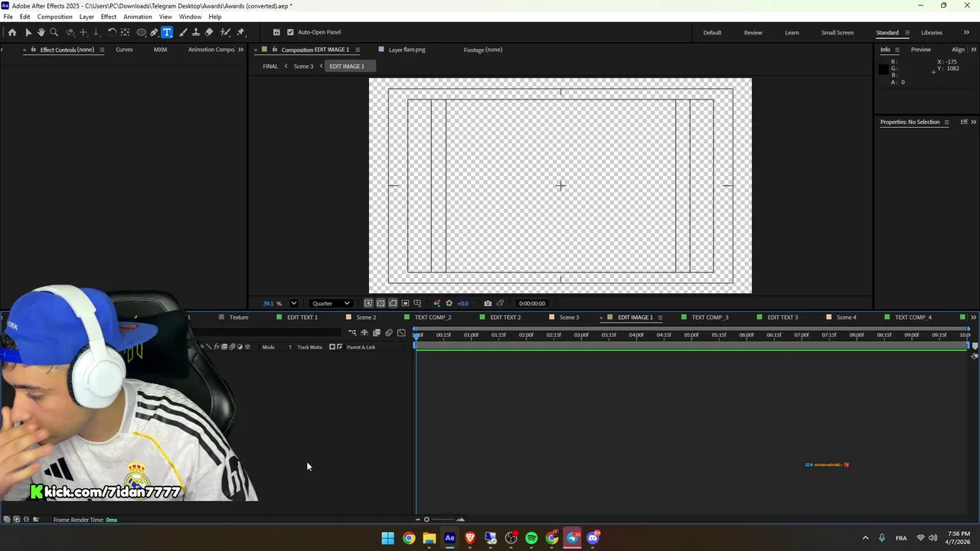Take a snapshot with camera icon

coord(488,303)
